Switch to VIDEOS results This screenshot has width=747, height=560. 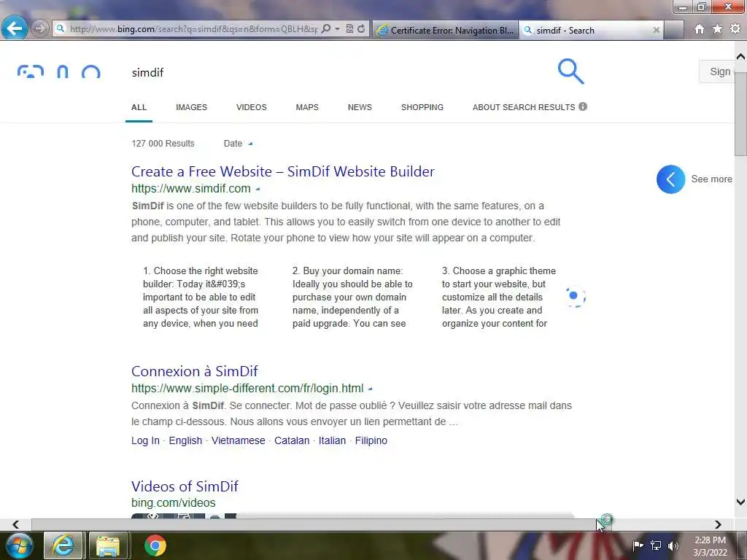click(251, 107)
